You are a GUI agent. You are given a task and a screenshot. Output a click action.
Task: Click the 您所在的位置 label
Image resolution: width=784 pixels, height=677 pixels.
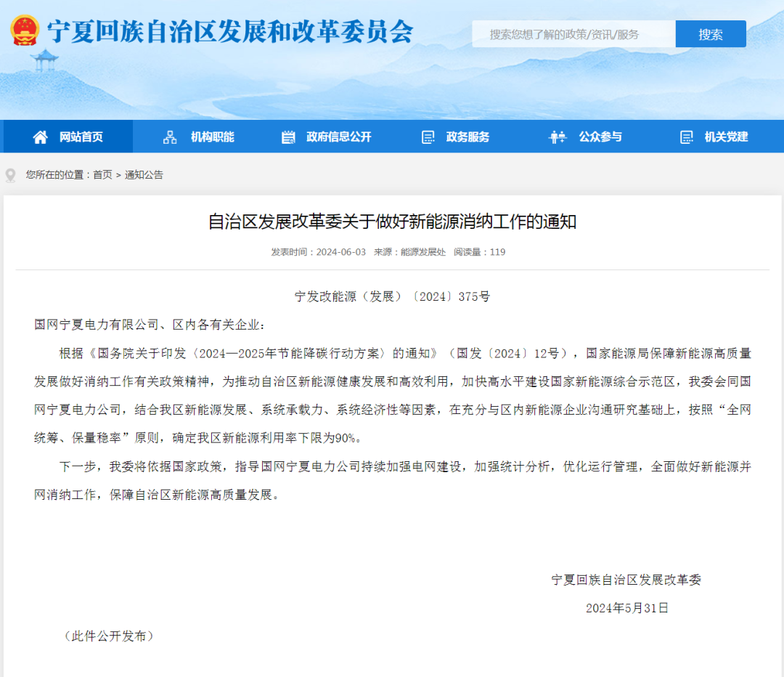(55, 174)
